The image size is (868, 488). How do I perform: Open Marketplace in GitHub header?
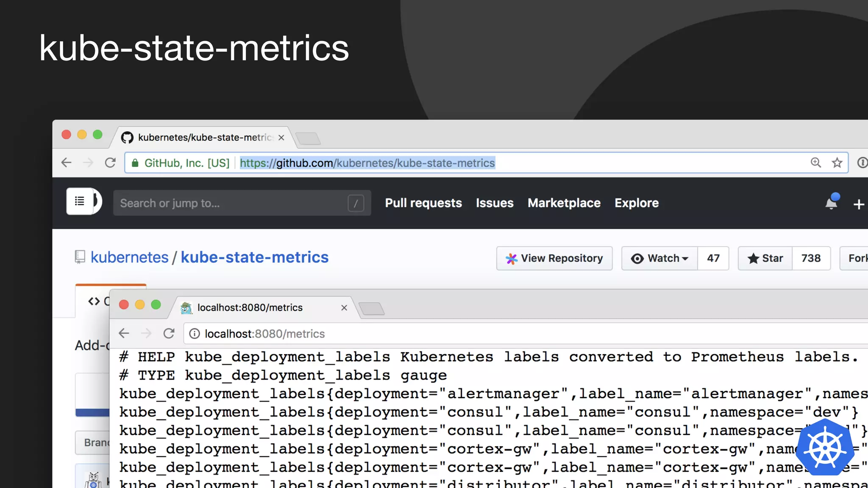(x=564, y=203)
